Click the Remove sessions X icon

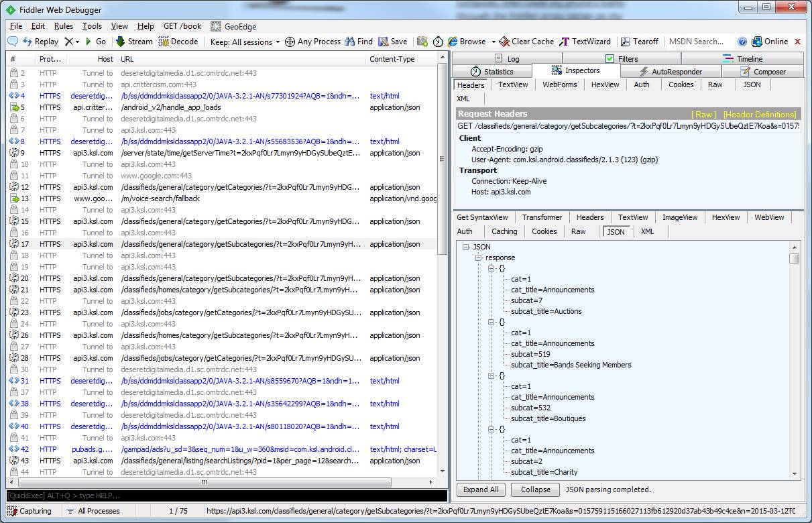coord(68,42)
